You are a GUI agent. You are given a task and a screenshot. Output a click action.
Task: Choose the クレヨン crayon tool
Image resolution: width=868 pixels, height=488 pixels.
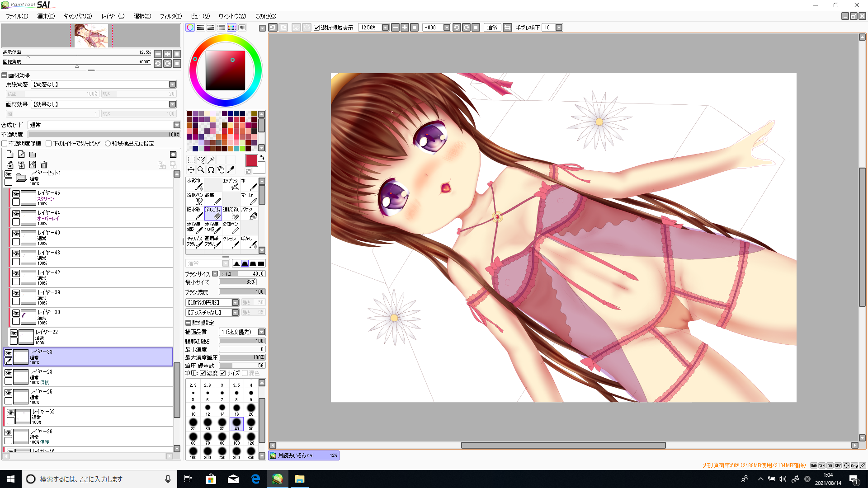[x=231, y=242]
